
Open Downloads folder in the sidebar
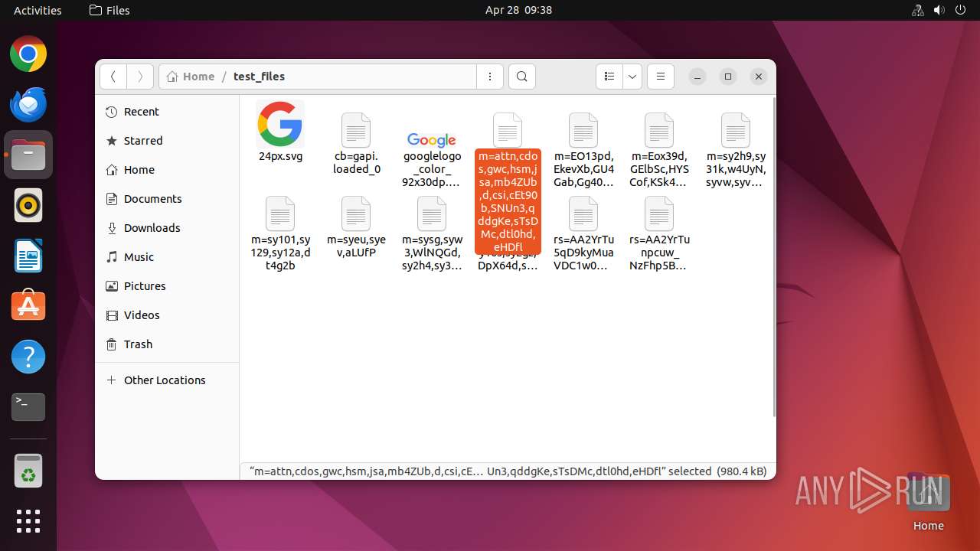coord(167,228)
